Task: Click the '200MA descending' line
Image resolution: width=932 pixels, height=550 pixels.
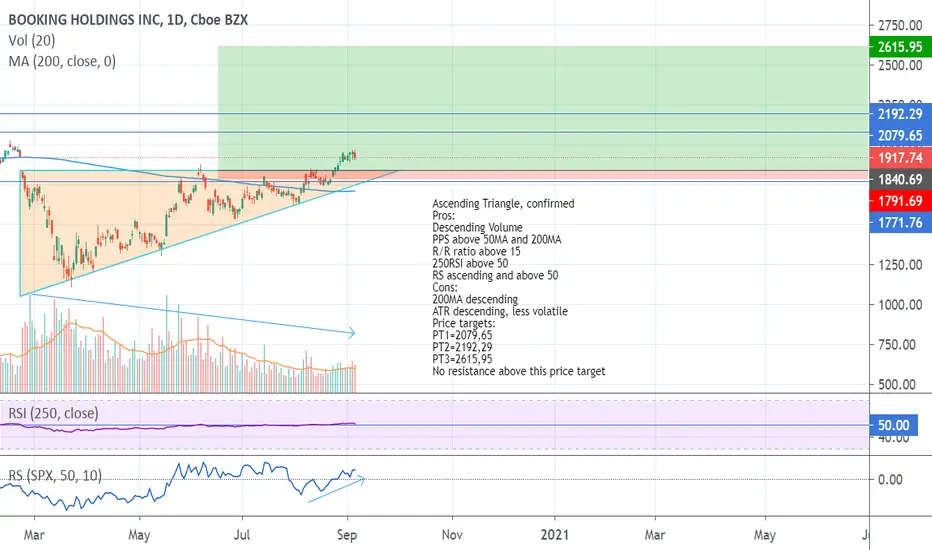Action: point(475,299)
